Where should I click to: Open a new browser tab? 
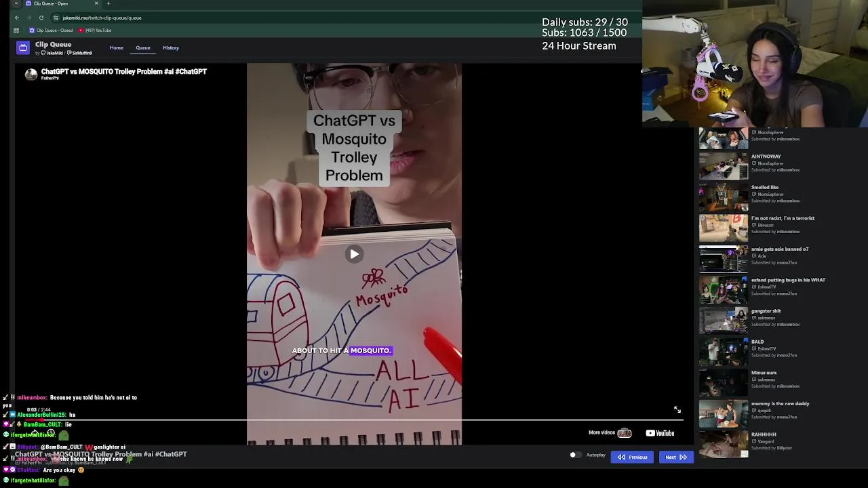click(x=108, y=3)
